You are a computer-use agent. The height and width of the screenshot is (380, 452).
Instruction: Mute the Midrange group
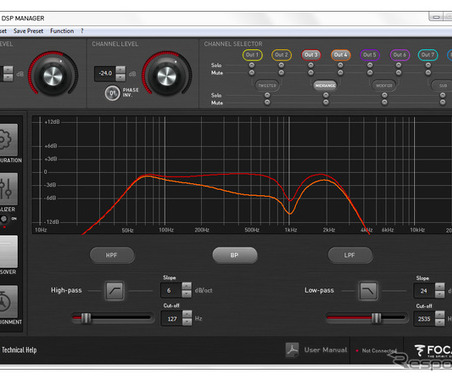[326, 102]
